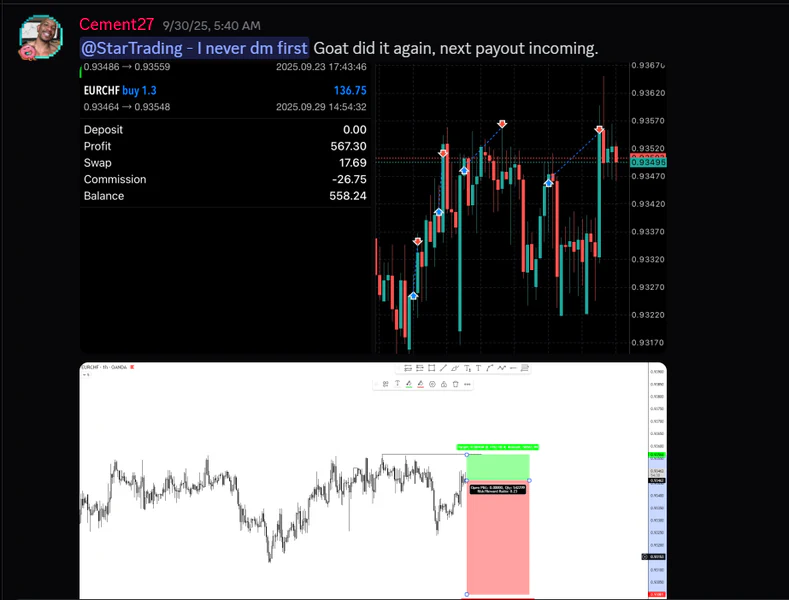Click the red marker beside the EURCHF title
This screenshot has height=600, width=789.
click(132, 367)
